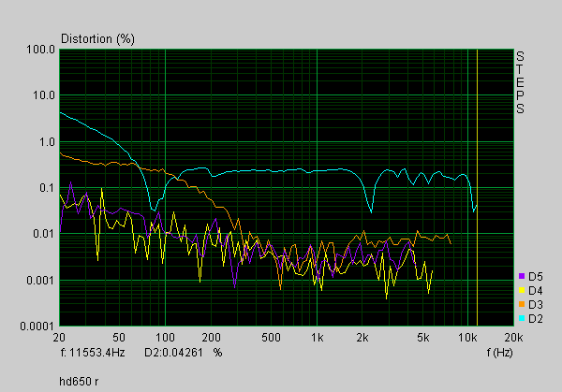Click the 100 x-axis label

pos(165,337)
